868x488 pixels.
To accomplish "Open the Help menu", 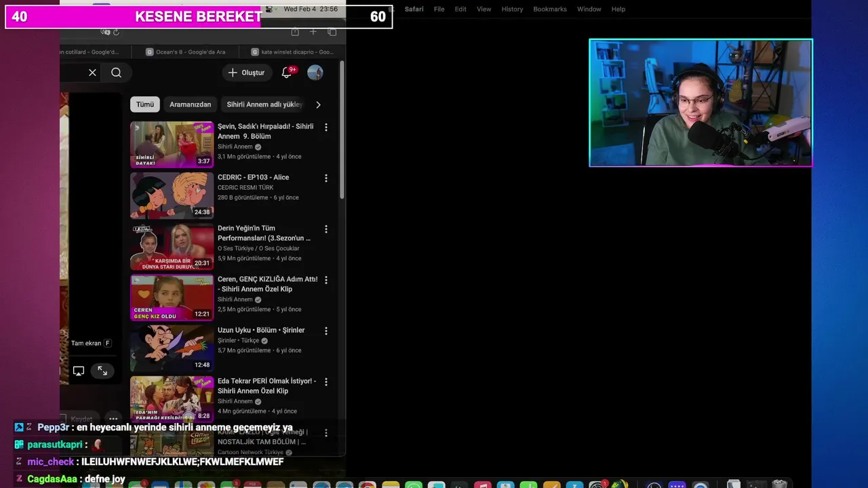I will (x=618, y=9).
